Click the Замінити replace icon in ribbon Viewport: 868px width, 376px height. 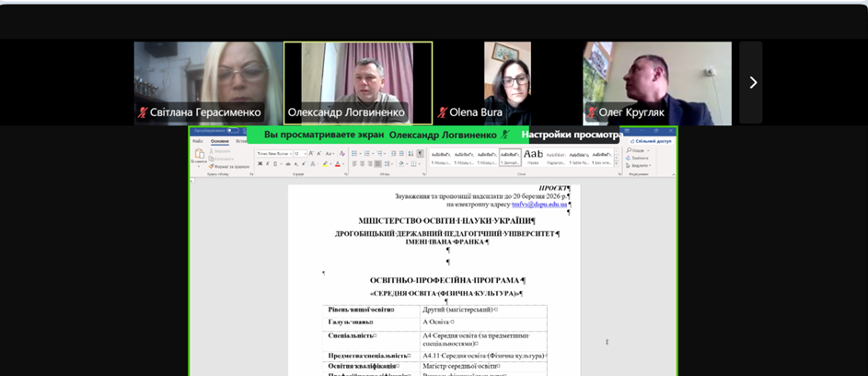630,158
